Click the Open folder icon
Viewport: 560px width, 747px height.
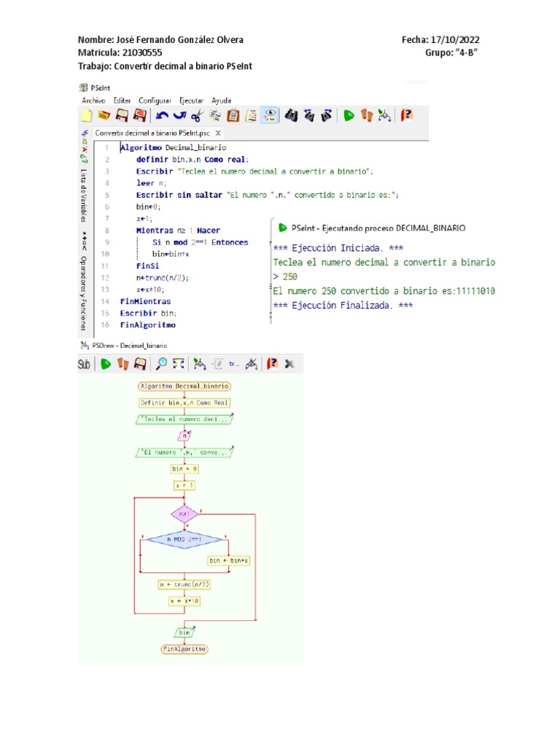click(104, 115)
